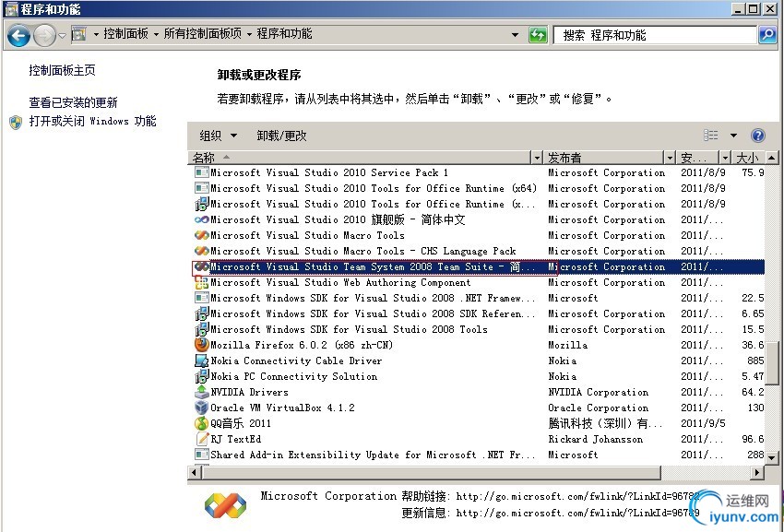Click the green refresh button by address bar
Viewport: 784px width, 532px height.
tap(538, 35)
